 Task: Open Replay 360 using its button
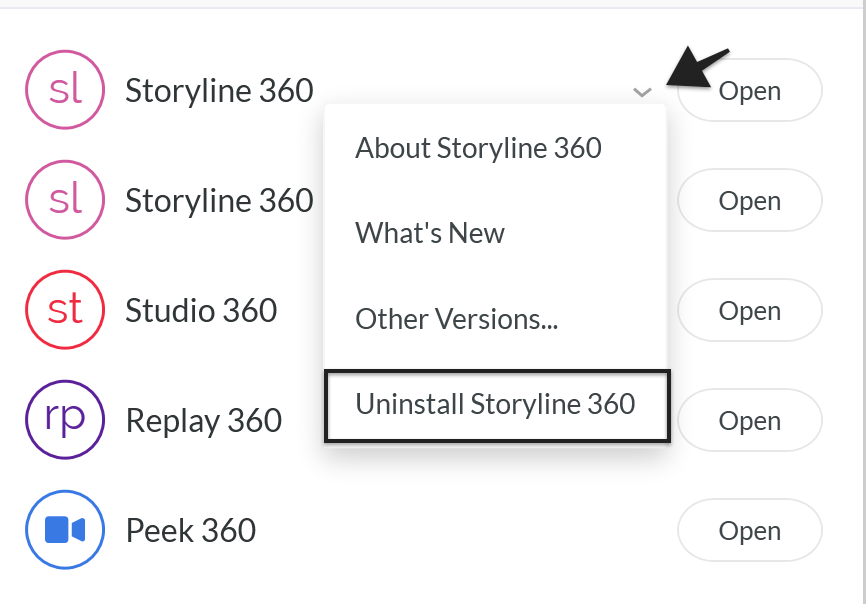click(750, 420)
